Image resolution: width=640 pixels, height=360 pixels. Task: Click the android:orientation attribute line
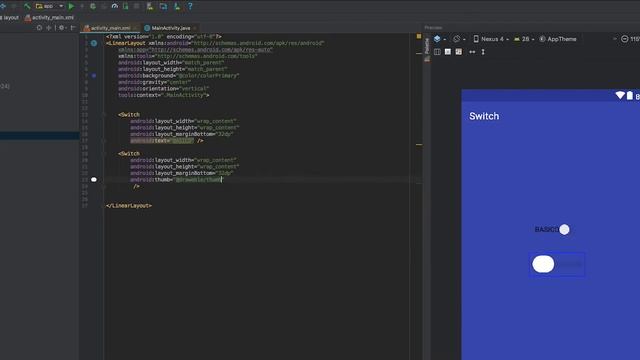pyautogui.click(x=163, y=89)
